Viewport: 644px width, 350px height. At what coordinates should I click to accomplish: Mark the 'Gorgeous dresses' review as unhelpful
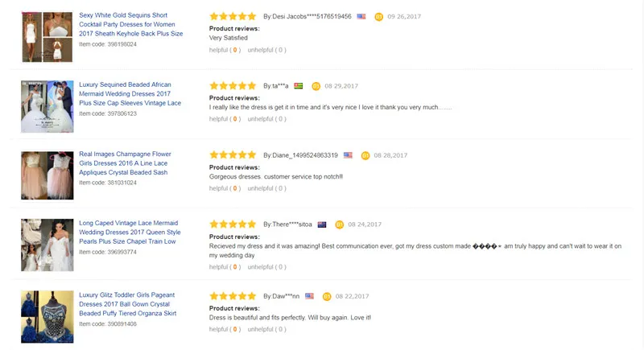266,188
